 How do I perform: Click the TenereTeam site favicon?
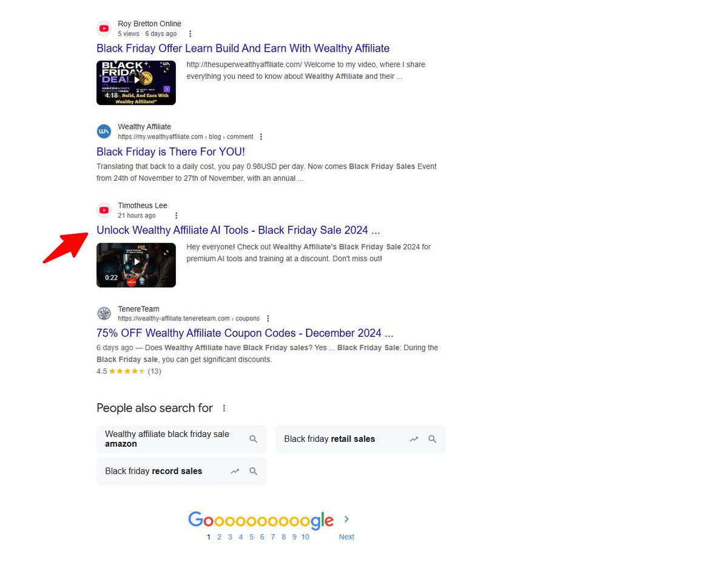pos(104,313)
